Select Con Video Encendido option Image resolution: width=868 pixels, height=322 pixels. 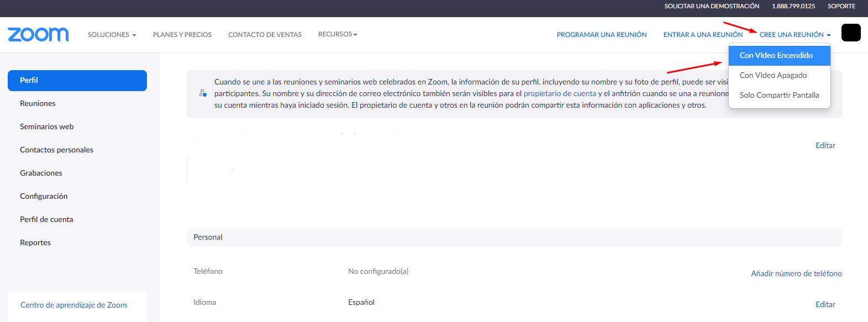point(780,55)
